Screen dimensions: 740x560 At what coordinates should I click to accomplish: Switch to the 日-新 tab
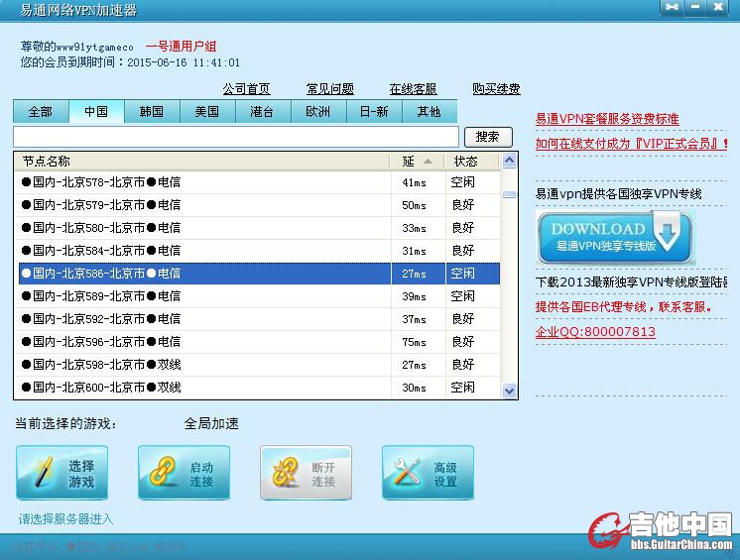pos(374,112)
